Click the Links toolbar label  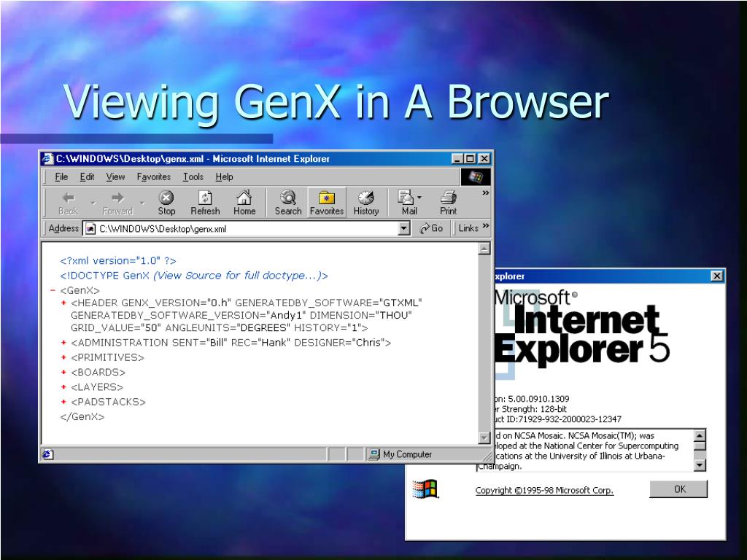[468, 228]
